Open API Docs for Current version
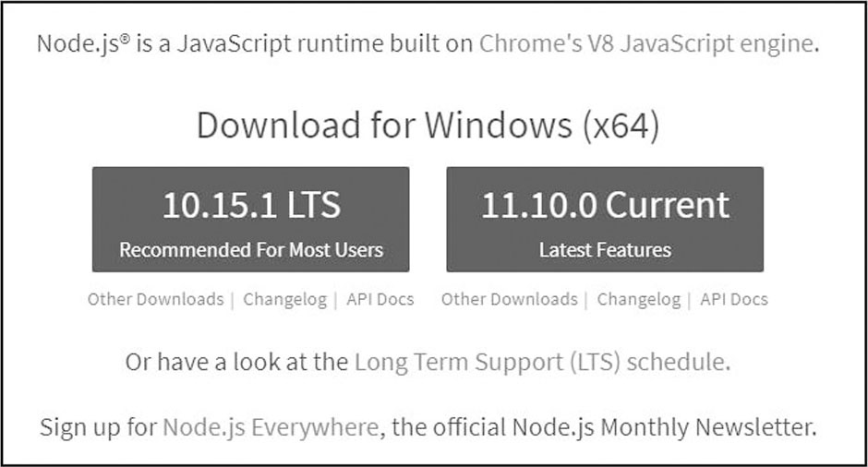 (734, 299)
